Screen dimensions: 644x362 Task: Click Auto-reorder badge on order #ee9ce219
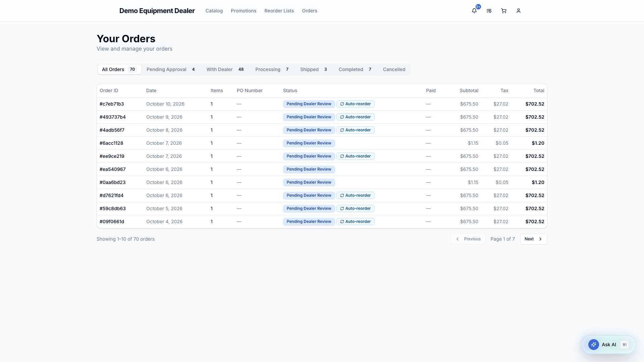356,156
